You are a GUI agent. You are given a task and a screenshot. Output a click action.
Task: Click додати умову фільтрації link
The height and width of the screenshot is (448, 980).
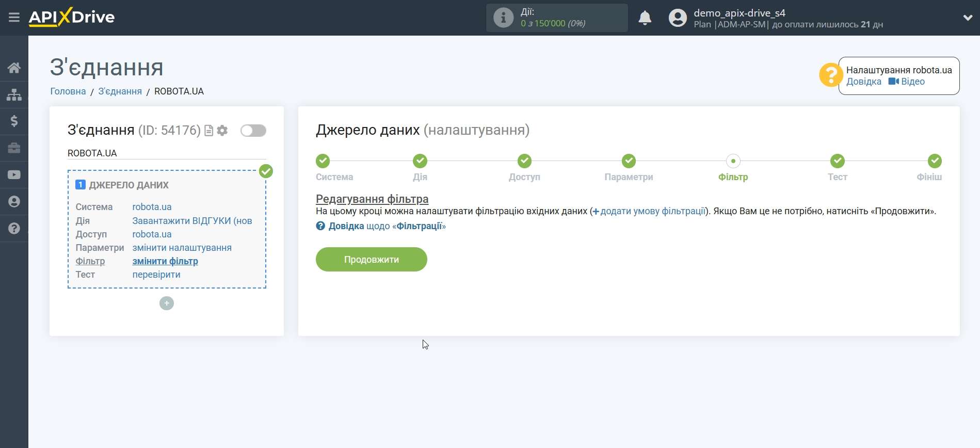pyautogui.click(x=649, y=211)
